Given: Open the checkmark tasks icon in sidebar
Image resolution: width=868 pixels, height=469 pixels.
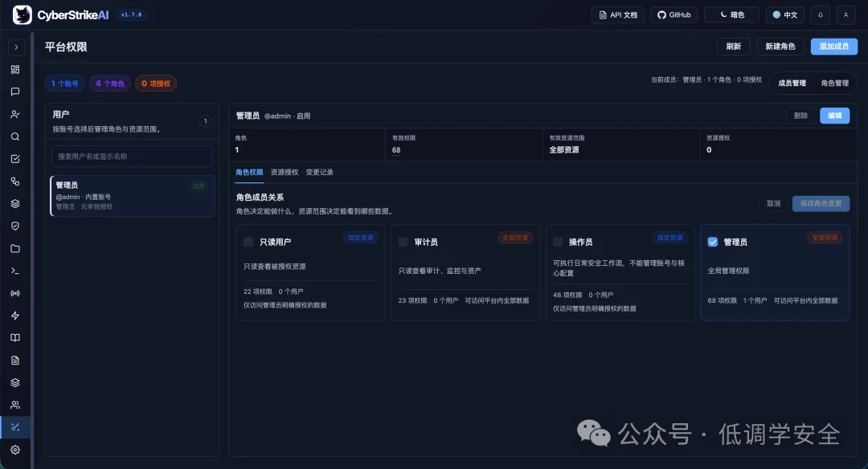Looking at the screenshot, I should 15,159.
